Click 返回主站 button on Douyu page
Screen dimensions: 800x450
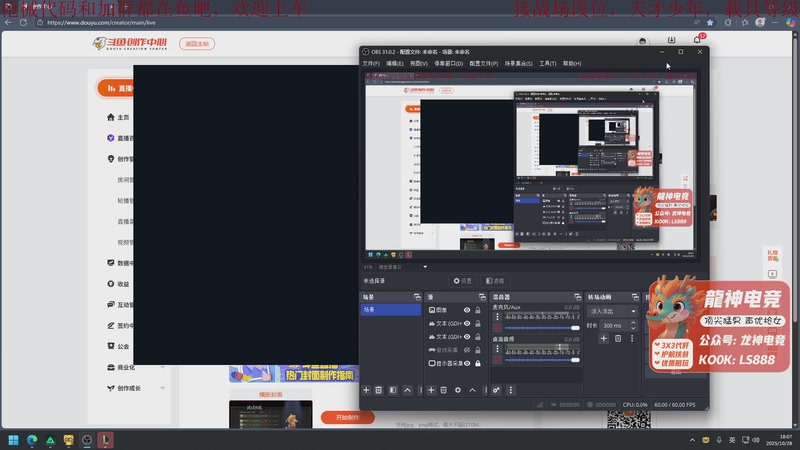[197, 44]
